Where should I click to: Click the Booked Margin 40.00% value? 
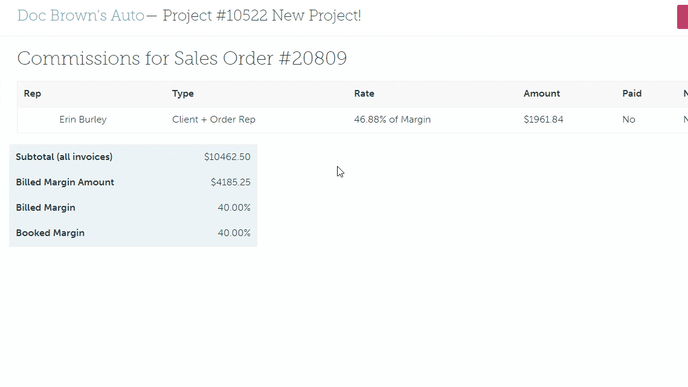point(234,233)
